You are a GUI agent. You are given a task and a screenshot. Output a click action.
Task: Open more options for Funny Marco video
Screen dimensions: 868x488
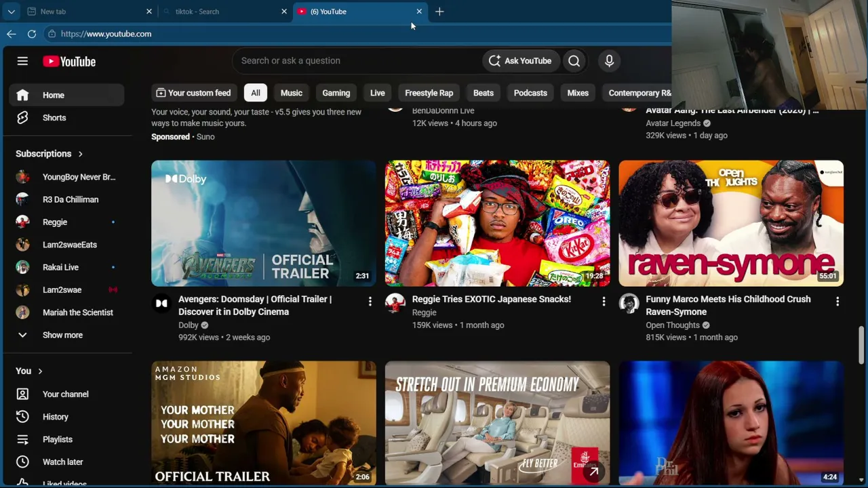pyautogui.click(x=837, y=302)
